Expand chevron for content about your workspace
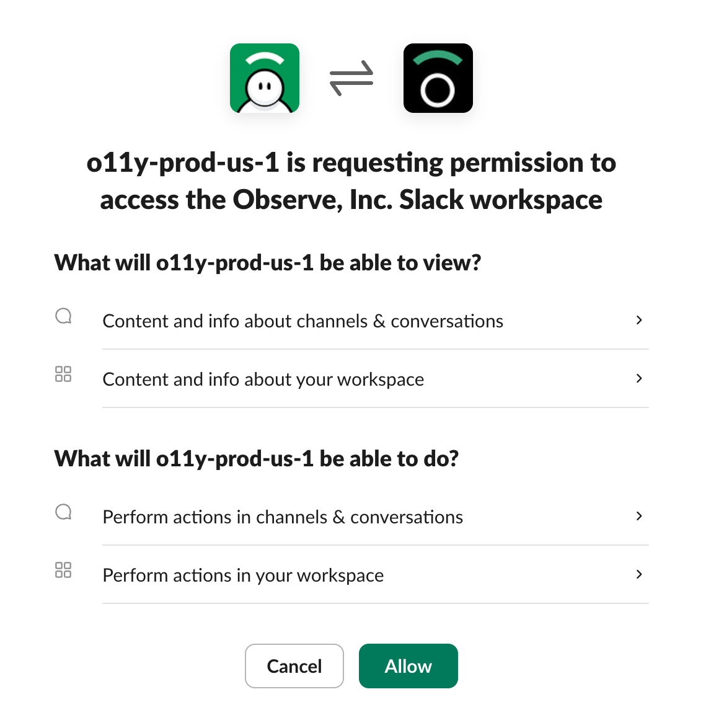 (639, 378)
